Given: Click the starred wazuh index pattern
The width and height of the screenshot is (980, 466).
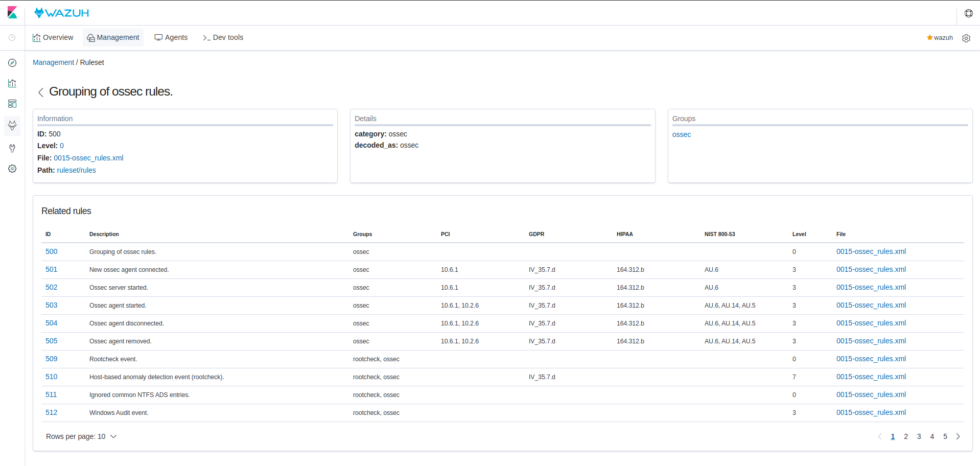Looking at the screenshot, I should click(x=939, y=37).
